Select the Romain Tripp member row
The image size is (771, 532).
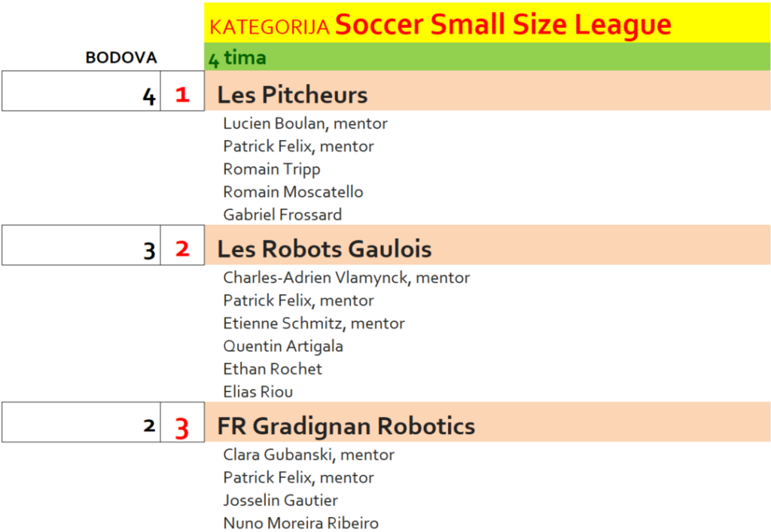click(272, 169)
